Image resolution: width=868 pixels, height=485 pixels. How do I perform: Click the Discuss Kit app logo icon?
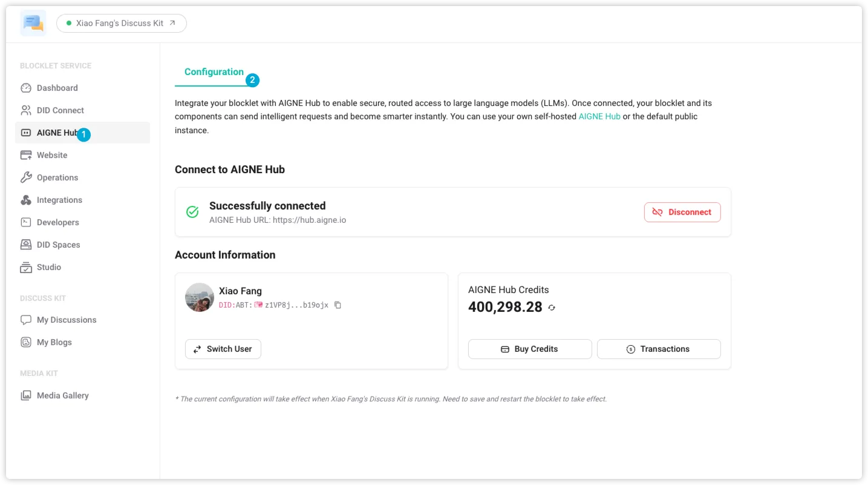point(33,23)
